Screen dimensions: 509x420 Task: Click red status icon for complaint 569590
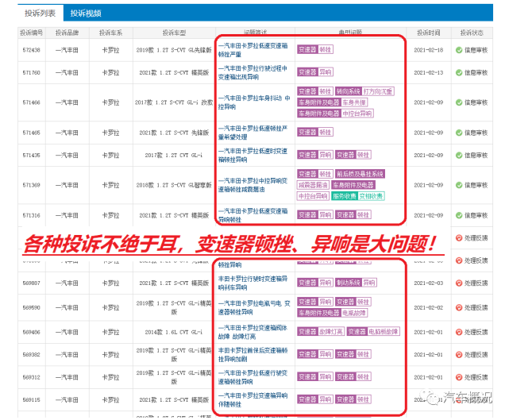coord(459,308)
